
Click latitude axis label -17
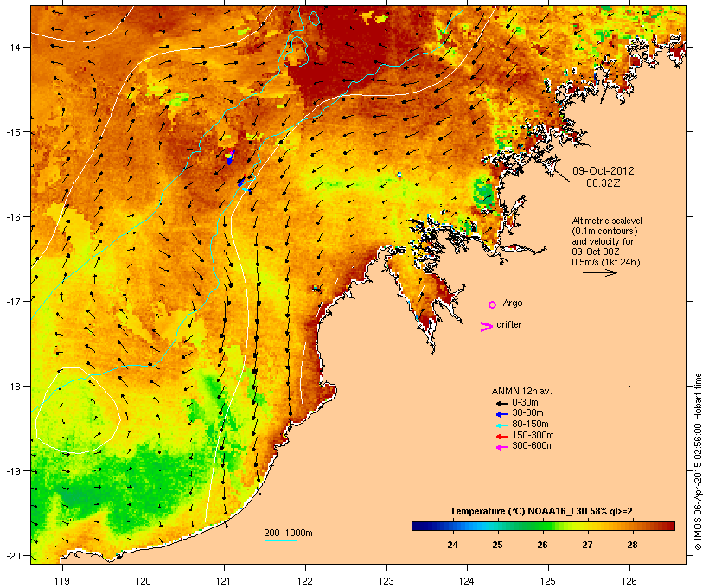click(x=12, y=301)
